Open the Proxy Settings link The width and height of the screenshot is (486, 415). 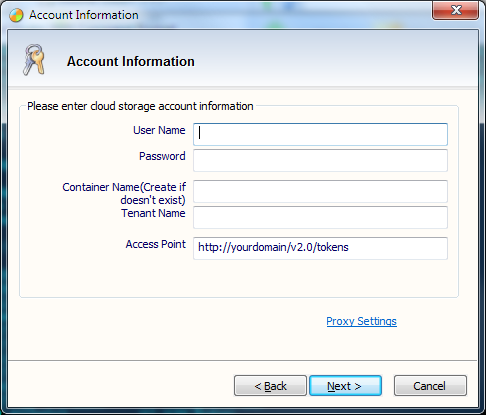pyautogui.click(x=361, y=321)
